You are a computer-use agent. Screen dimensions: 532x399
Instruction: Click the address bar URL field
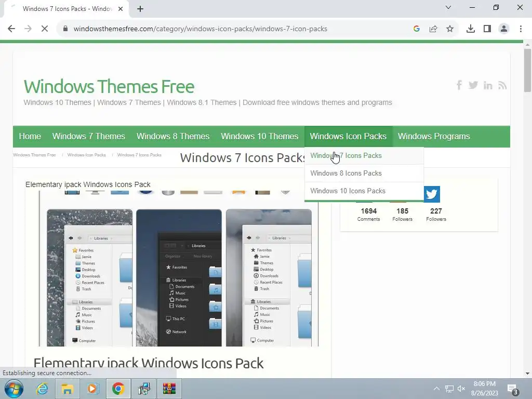pos(200,29)
